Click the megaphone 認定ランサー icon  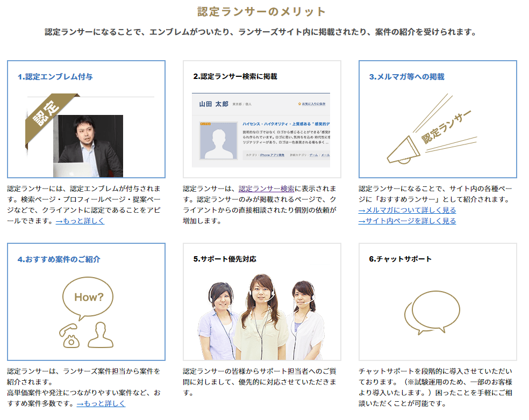click(432, 129)
